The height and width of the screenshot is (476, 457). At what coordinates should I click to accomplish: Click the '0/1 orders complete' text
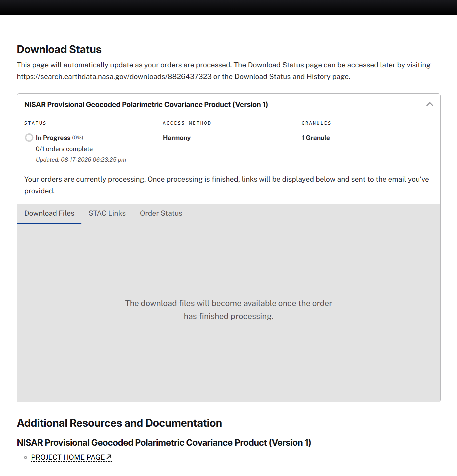[x=64, y=149]
